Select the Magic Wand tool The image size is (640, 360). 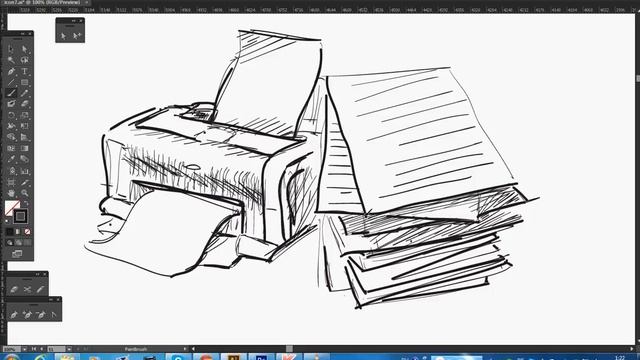[x=11, y=60]
